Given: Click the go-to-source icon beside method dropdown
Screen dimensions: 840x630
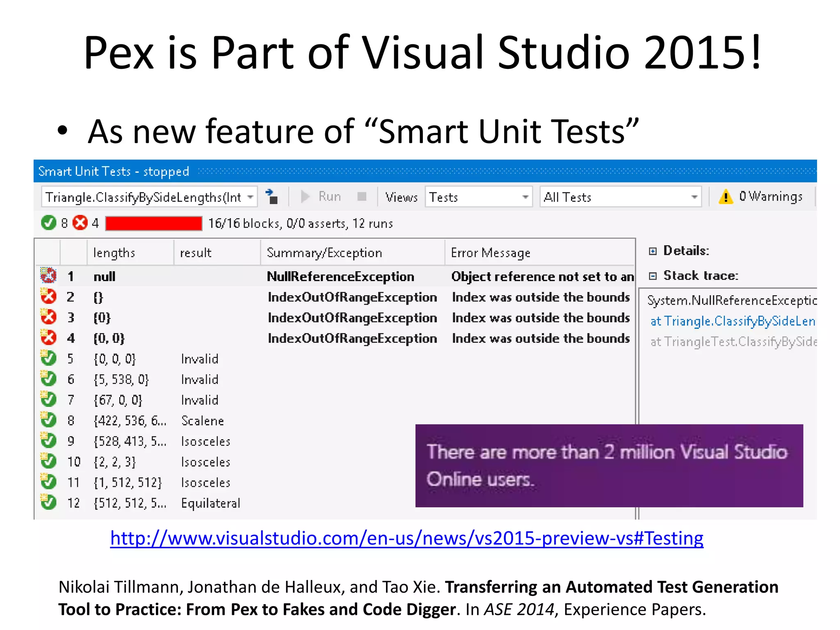Looking at the screenshot, I should (272, 197).
